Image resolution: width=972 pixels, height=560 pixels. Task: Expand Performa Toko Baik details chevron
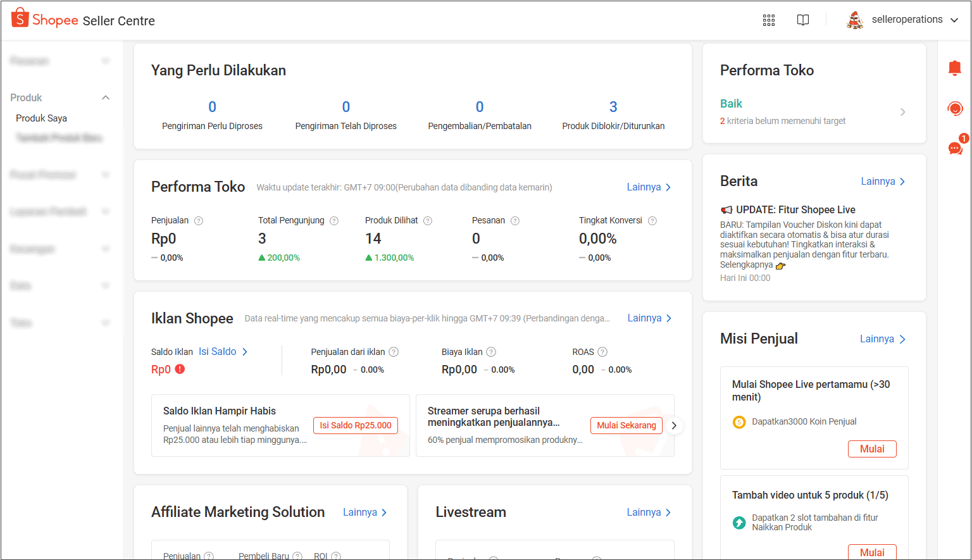click(902, 112)
